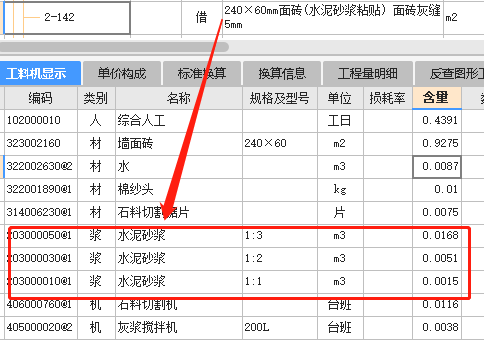This screenshot has height=360, width=484.
Task: Click the 1:2 specification cell
Action: point(280,259)
